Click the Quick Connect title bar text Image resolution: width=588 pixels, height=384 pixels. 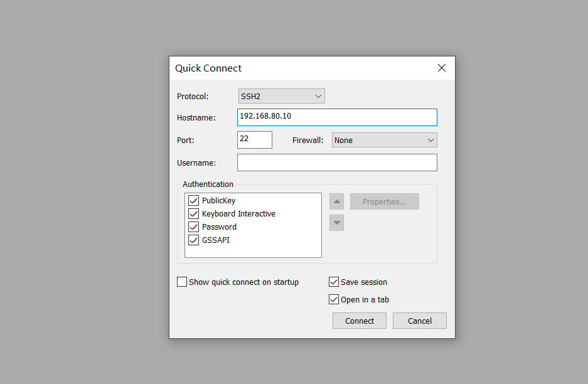click(208, 68)
